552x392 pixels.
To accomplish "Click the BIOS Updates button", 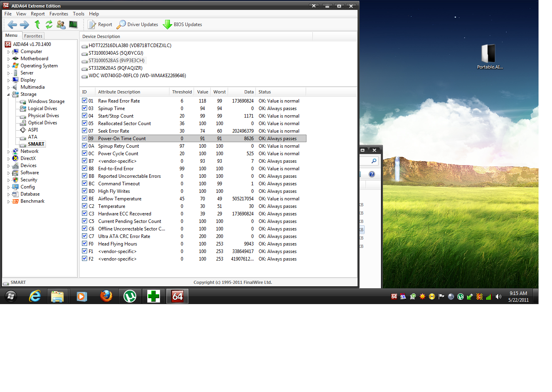I will click(183, 25).
